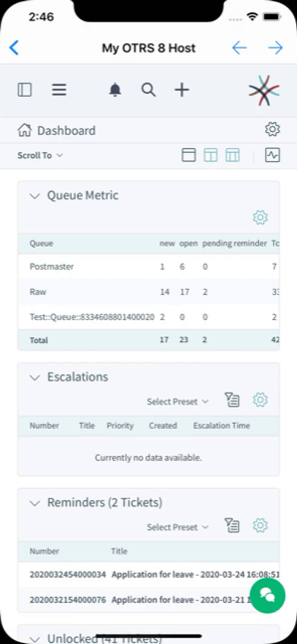Open Queue Metric widget settings gear
Screen dimensions: 297x644
[x=260, y=217]
